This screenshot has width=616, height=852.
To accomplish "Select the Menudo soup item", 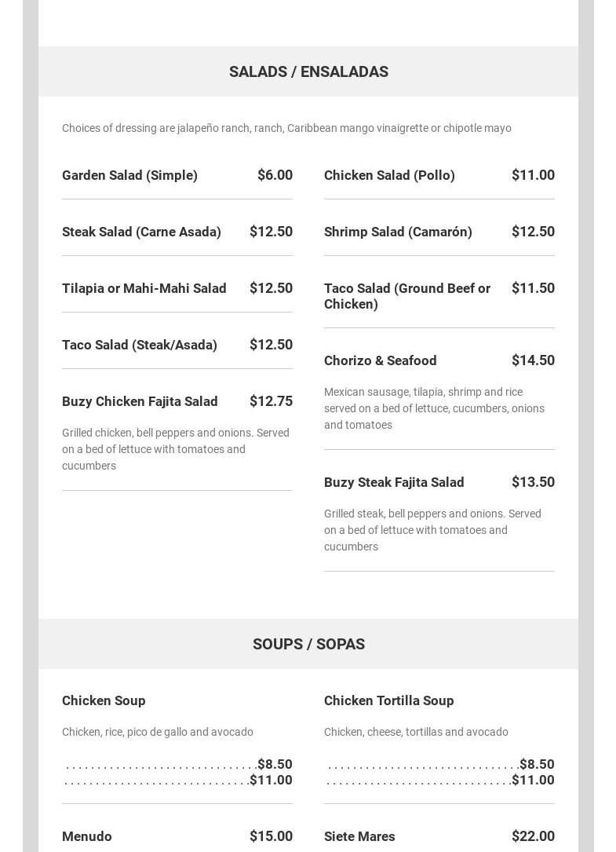I will pyautogui.click(x=86, y=836).
